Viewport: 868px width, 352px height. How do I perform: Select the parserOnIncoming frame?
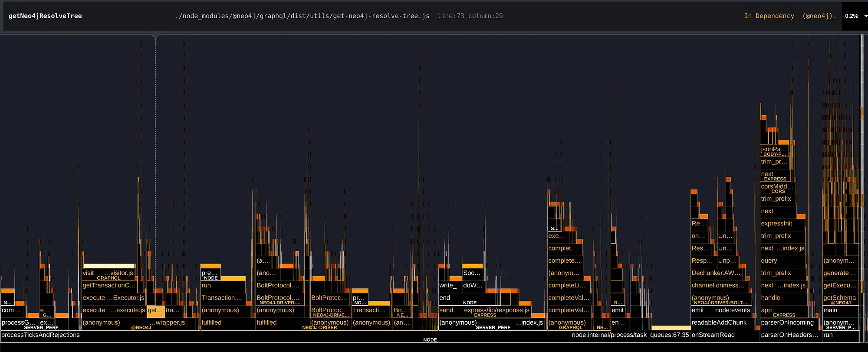click(x=790, y=324)
